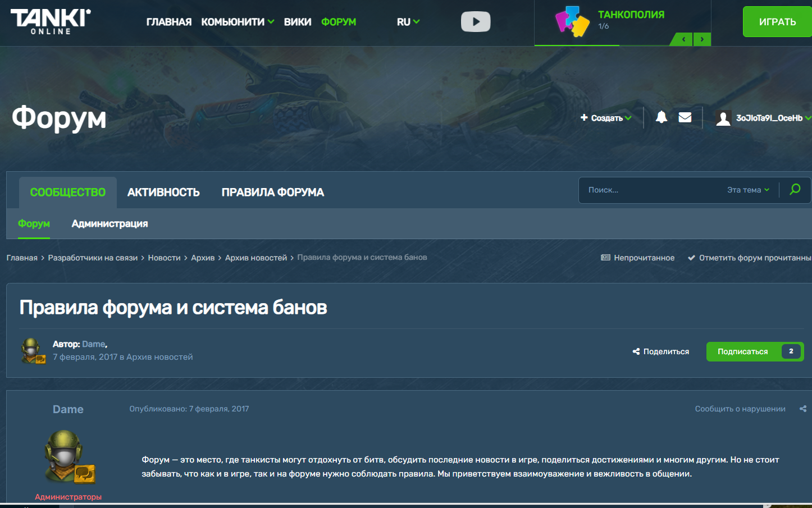Click Сообщить о нарушении link

pos(740,409)
